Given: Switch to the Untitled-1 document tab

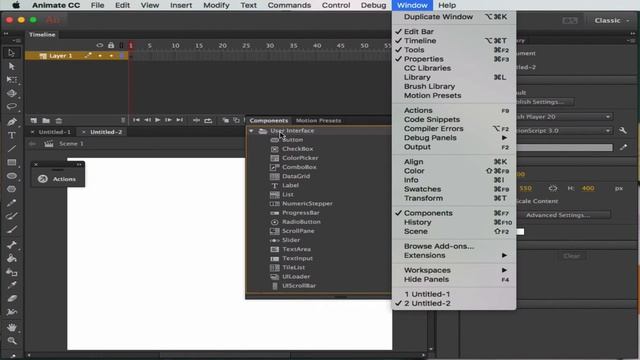Looking at the screenshot, I should 55,132.
